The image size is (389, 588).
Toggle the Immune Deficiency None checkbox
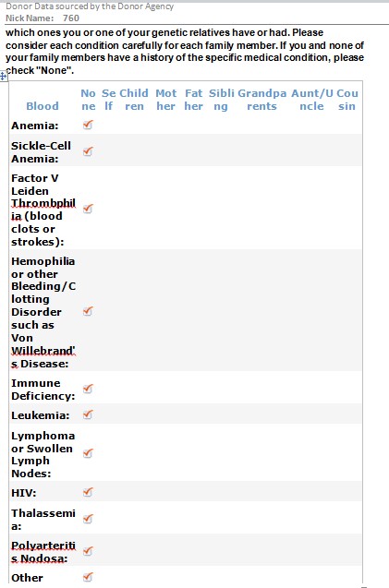(88, 389)
